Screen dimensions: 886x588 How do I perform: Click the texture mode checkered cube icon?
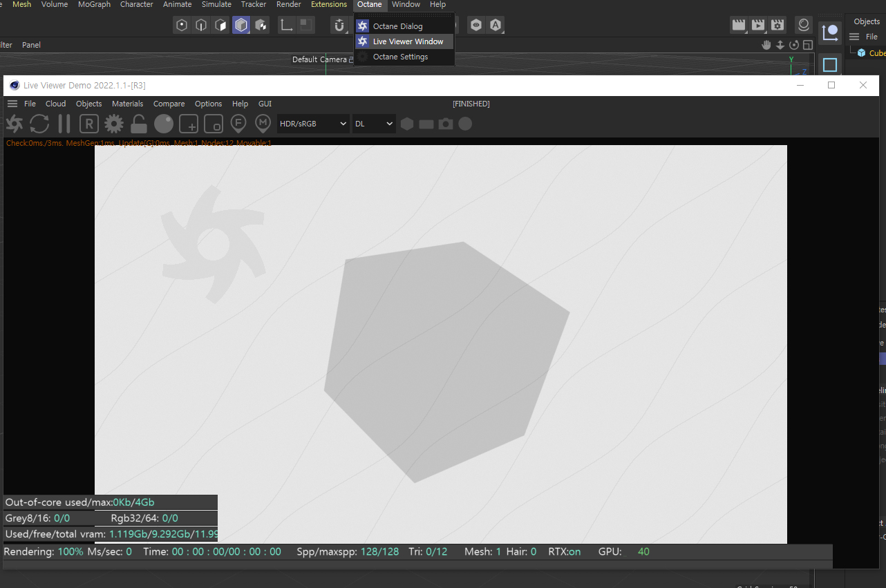(x=261, y=26)
